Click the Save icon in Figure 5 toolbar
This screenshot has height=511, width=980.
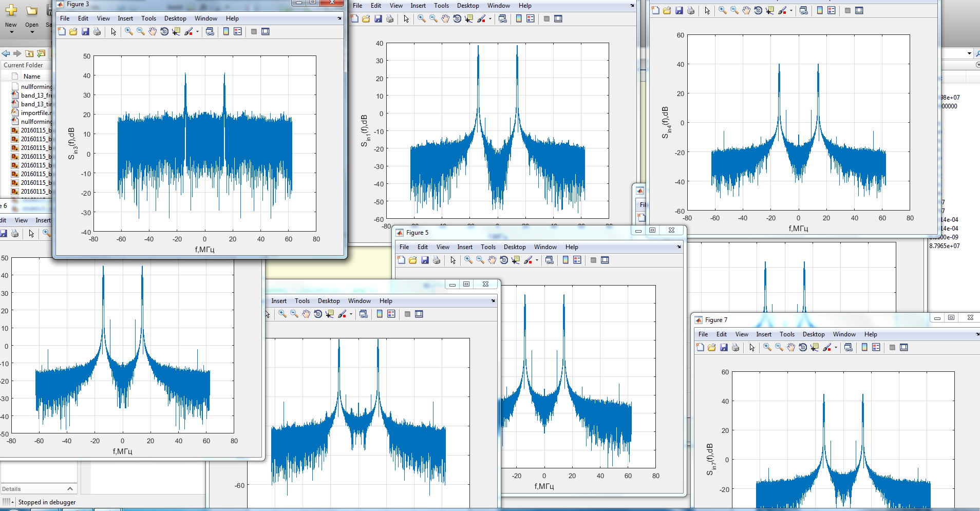[425, 260]
